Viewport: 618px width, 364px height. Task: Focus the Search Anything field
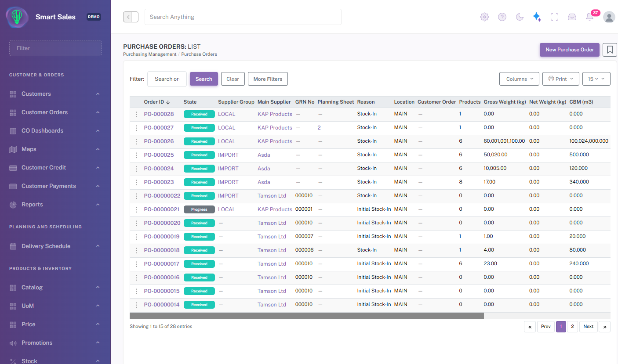(243, 17)
